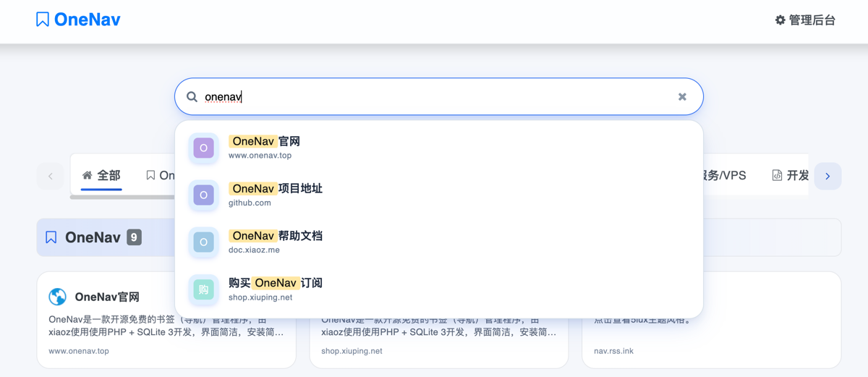Image resolution: width=868 pixels, height=377 pixels.
Task: Select the OneNav官网 search suggestion
Action: 438,148
